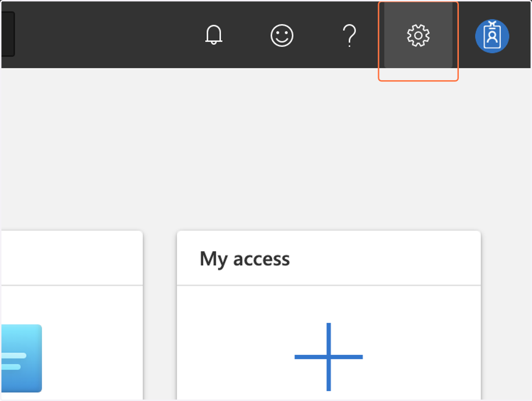Click the blue plus in My access

point(329,357)
